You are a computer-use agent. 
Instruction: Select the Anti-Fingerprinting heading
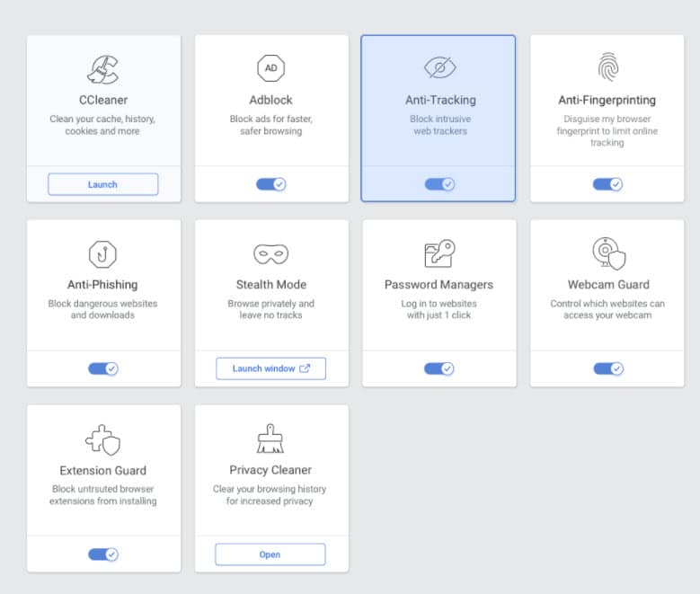pos(607,100)
